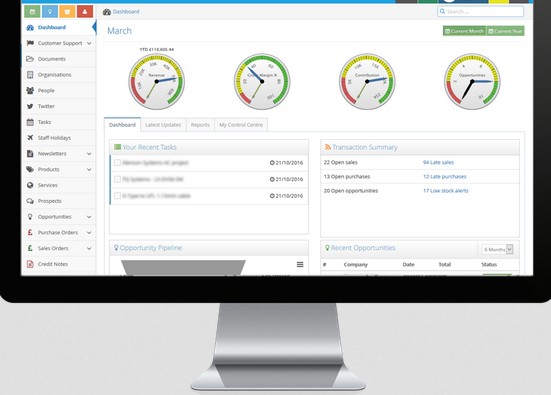Image resolution: width=551 pixels, height=395 pixels.
Task: Click inside the Search input field
Action: click(x=480, y=12)
